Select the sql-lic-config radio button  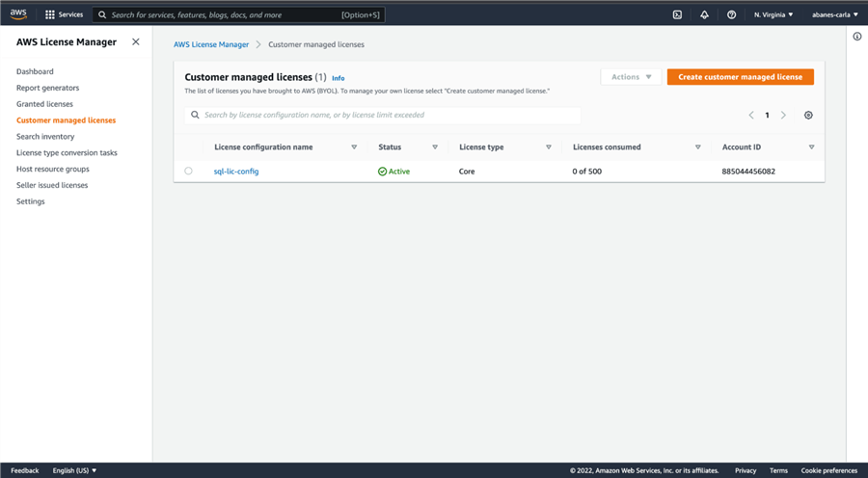click(188, 171)
